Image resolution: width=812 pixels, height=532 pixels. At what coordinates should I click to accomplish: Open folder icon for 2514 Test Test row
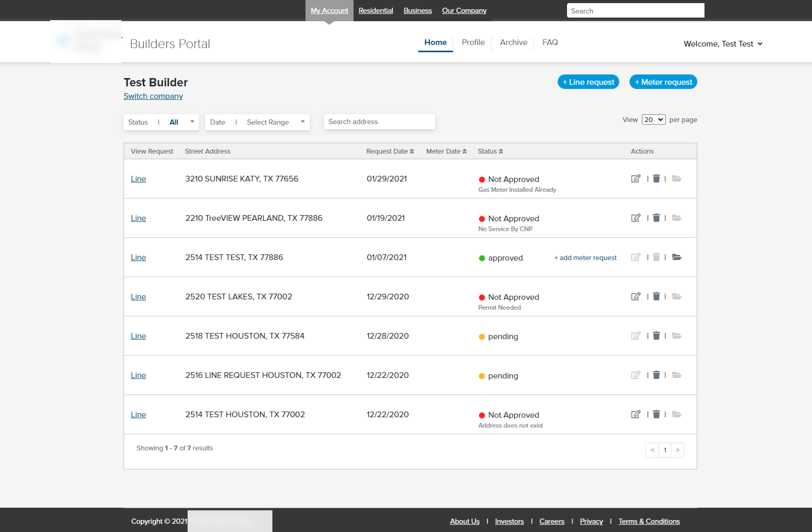click(x=677, y=257)
